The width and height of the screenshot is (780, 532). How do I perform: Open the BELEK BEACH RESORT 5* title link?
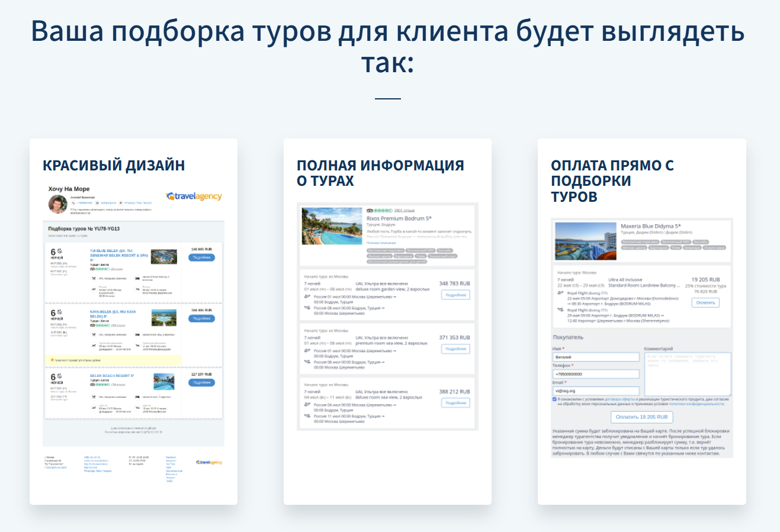click(x=112, y=376)
